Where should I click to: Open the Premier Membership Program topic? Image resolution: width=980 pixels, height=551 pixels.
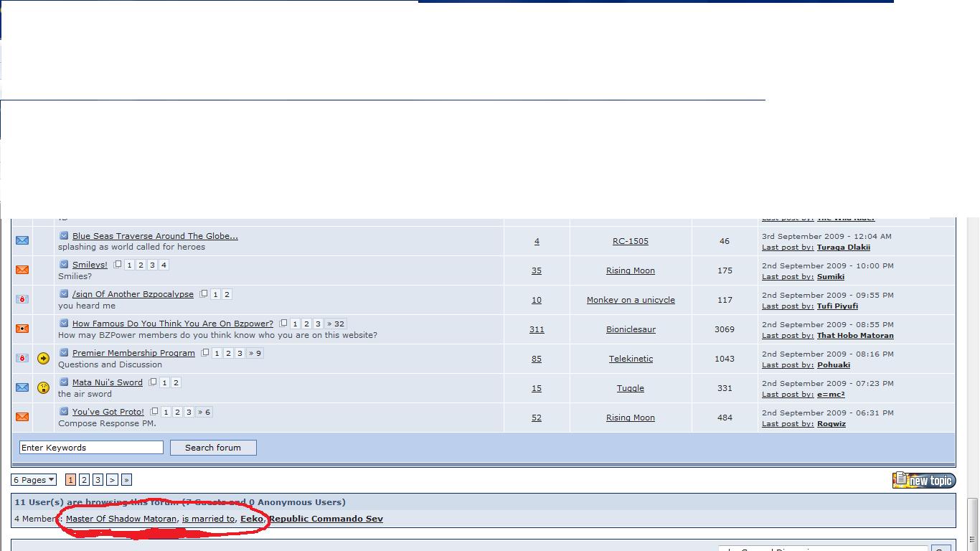[x=133, y=354]
